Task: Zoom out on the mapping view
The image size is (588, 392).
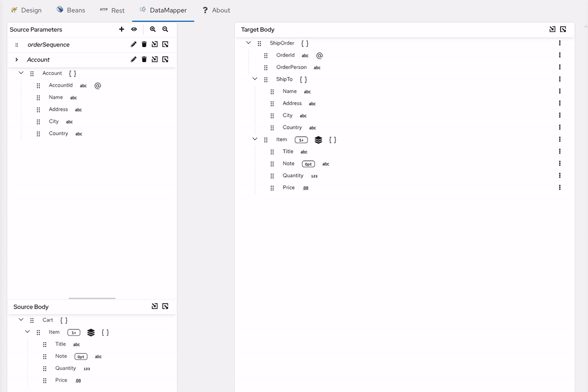Action: (x=165, y=29)
